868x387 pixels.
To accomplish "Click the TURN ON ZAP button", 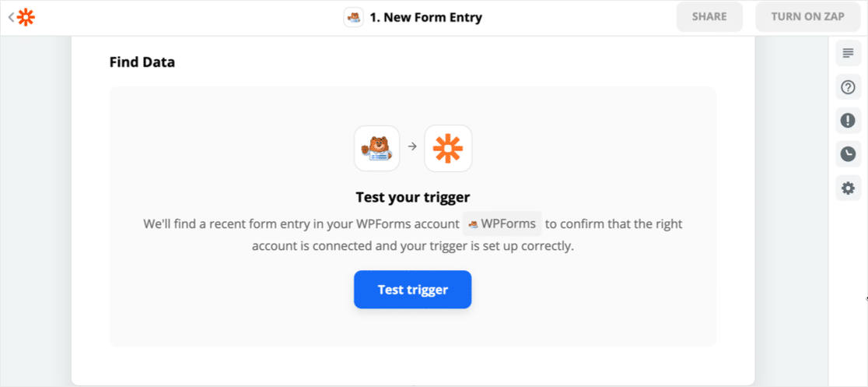I will tap(808, 16).
